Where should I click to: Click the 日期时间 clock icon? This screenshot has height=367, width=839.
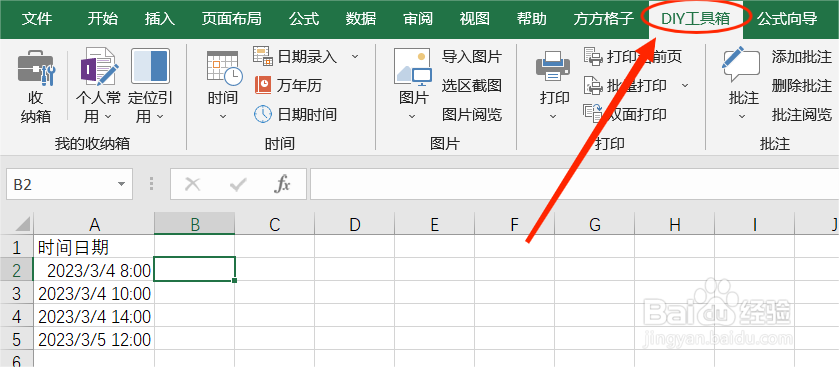tap(263, 113)
